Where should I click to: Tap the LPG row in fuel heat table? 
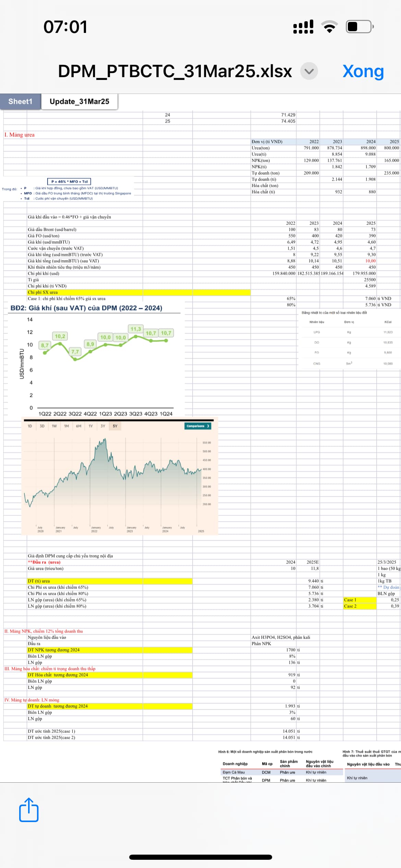click(351, 332)
